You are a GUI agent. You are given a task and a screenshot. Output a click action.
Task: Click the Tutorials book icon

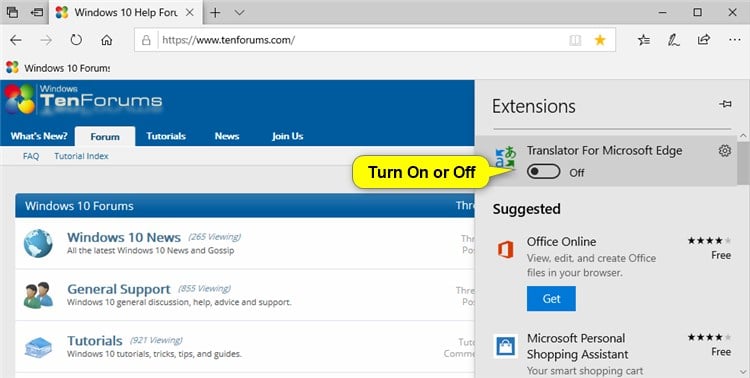tap(38, 347)
